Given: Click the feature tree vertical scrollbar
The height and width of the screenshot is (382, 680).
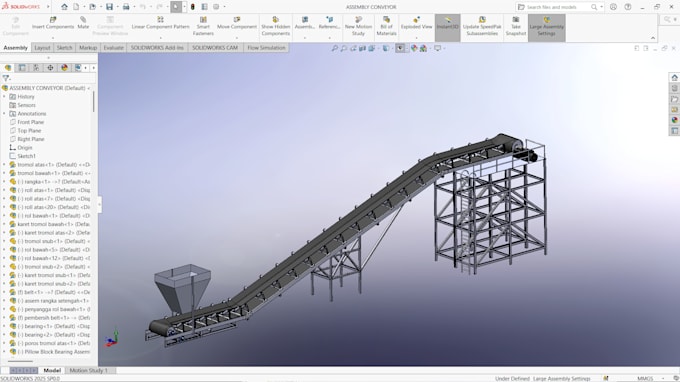Looking at the screenshot, I should 94,101.
